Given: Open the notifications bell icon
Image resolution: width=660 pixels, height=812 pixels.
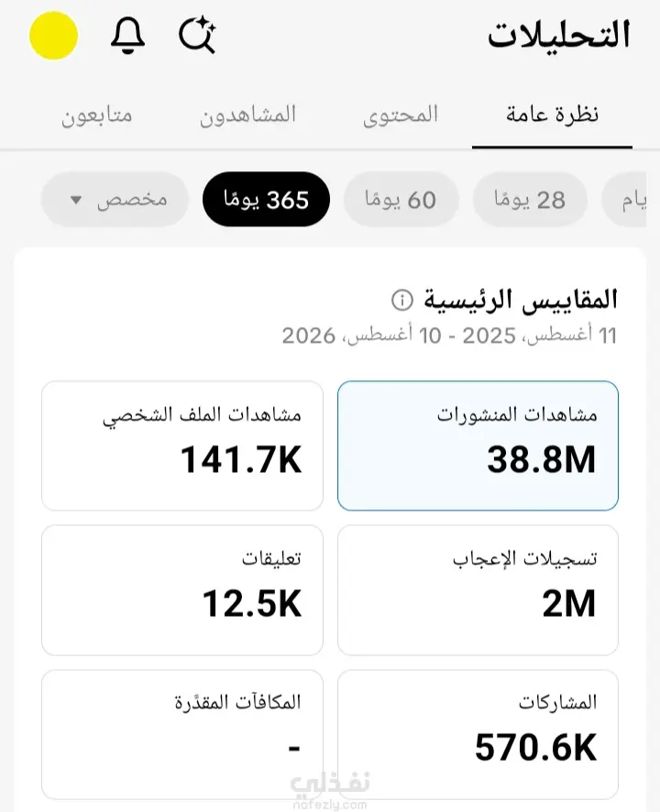Looking at the screenshot, I should click(127, 35).
